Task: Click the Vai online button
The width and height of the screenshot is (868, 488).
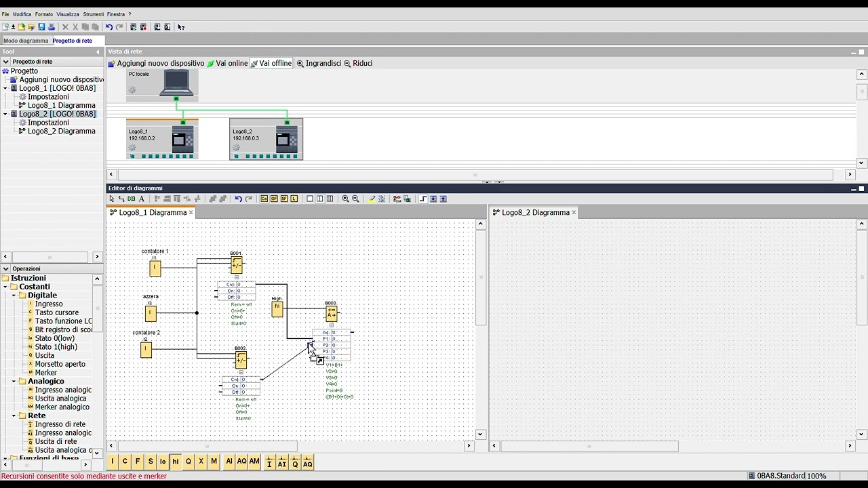Action: pos(228,63)
